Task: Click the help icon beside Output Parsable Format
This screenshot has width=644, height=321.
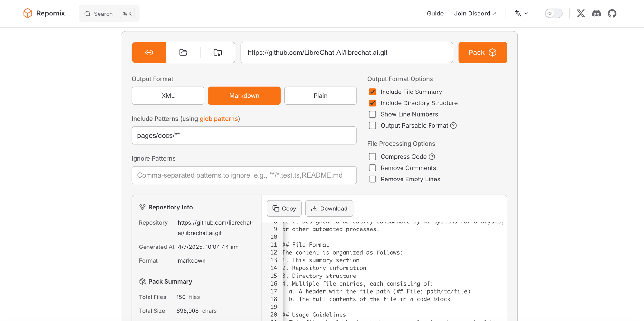Action: 453,126
